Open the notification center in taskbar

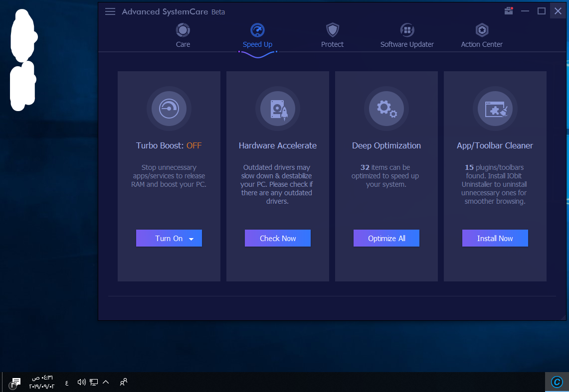[x=15, y=382]
